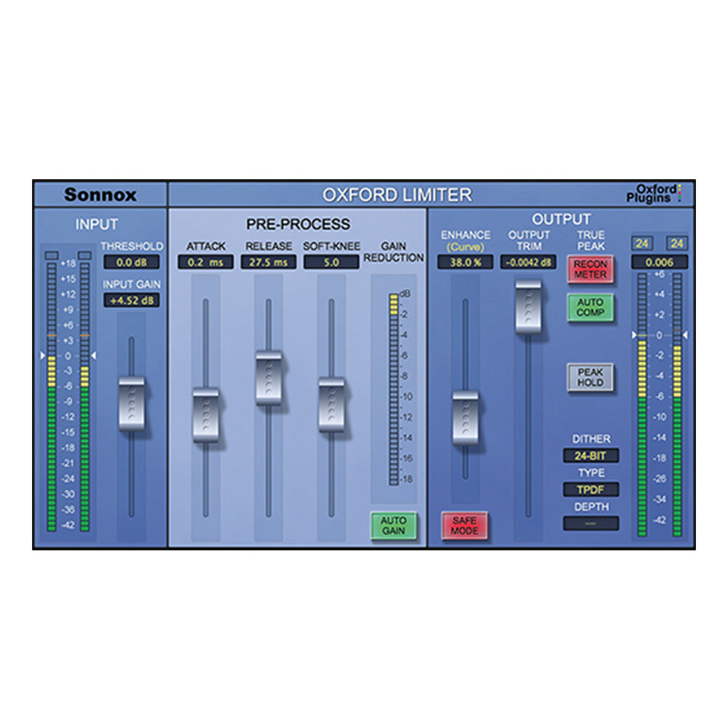Toggle PEAK HOLD on
This screenshot has width=728, height=728.
click(590, 378)
